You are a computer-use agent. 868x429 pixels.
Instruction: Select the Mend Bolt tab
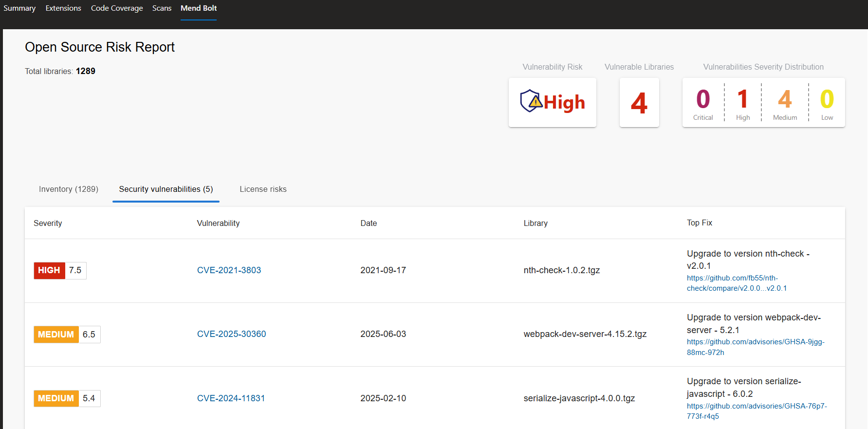(199, 8)
